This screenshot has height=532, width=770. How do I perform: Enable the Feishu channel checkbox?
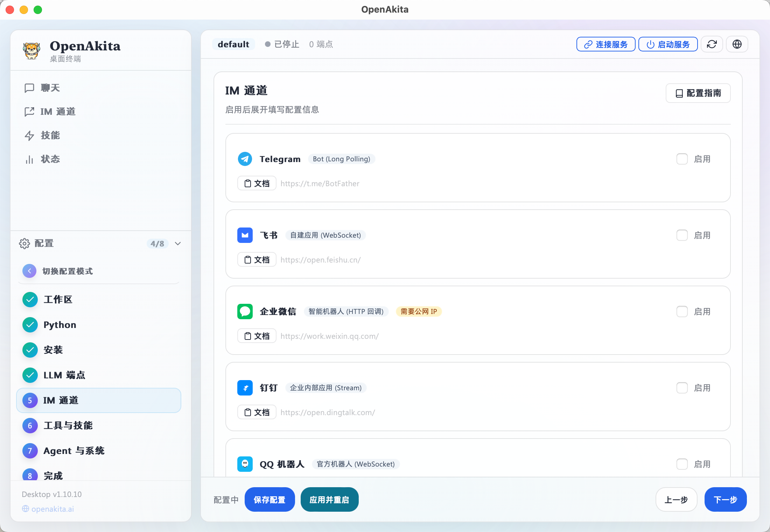coord(682,235)
